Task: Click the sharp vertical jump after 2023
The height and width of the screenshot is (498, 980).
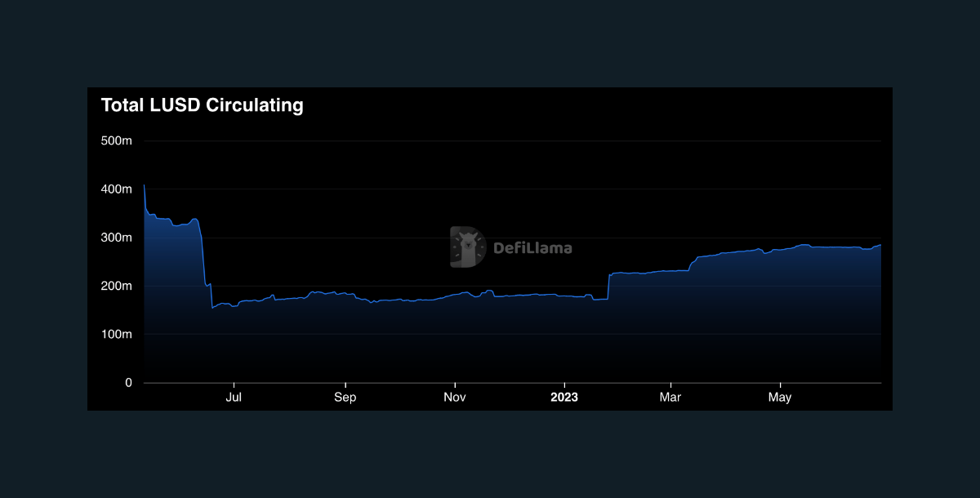Action: point(609,286)
